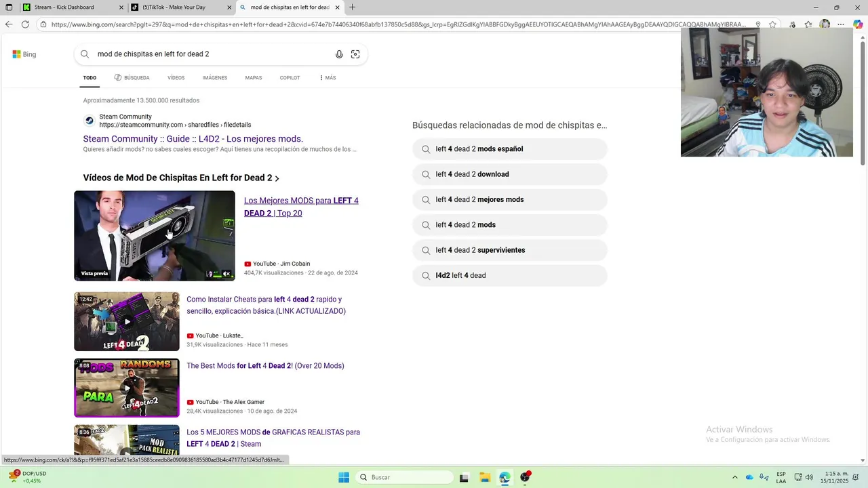Open Los Mejores MODS para LEFT 4 DEAD 2 link
This screenshot has width=868, height=488.
click(301, 207)
